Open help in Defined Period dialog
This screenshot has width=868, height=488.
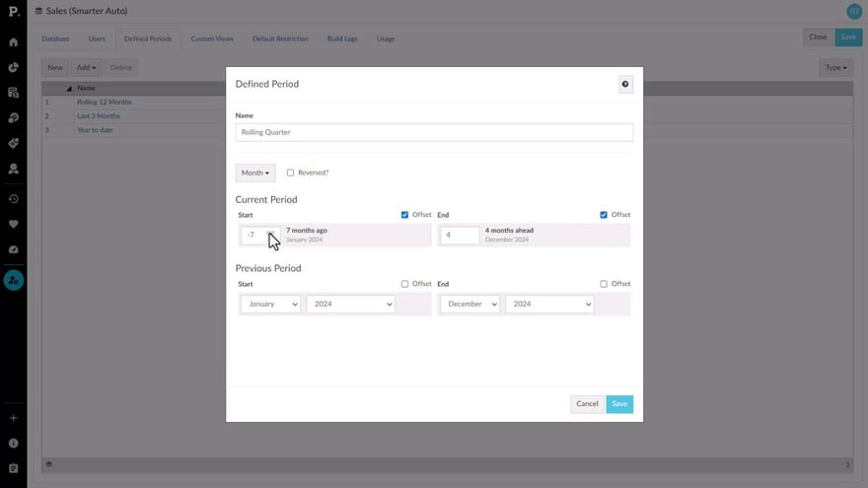[625, 84]
